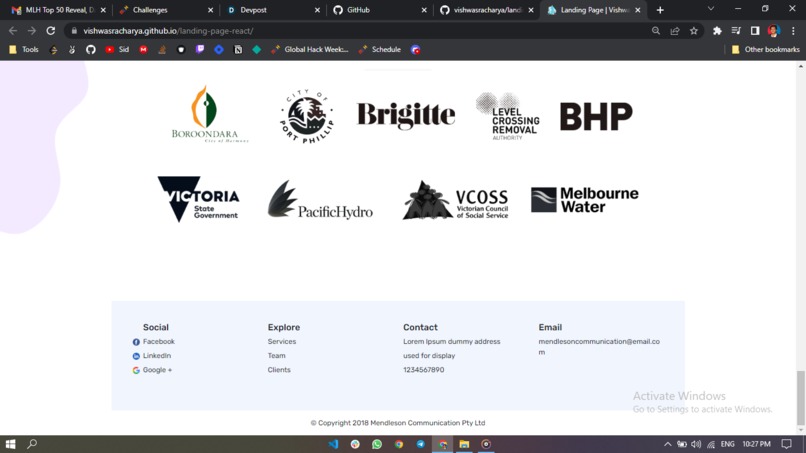
Task: Bookmark this page with star
Action: (x=694, y=31)
